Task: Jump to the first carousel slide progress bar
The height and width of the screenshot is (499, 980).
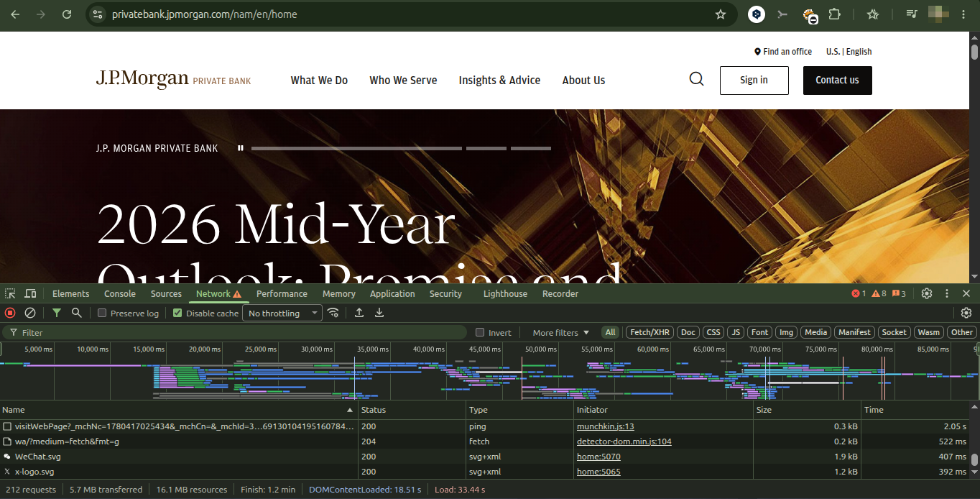Action: coord(356,148)
